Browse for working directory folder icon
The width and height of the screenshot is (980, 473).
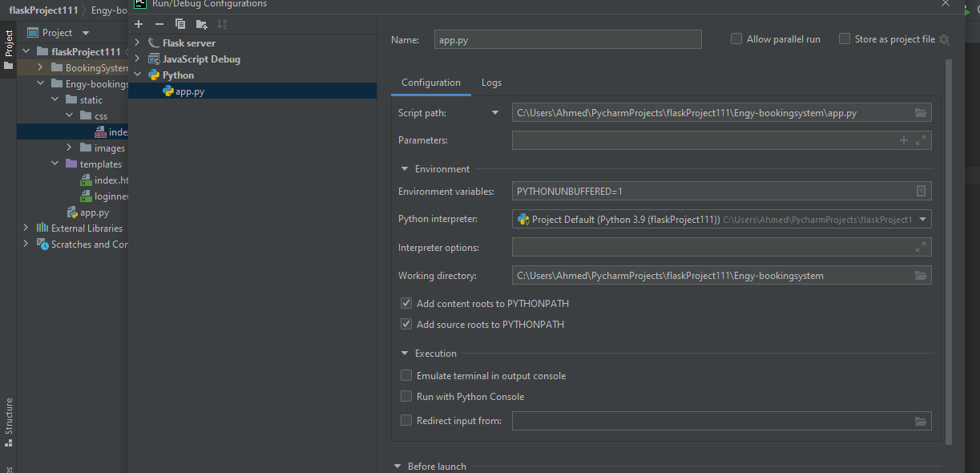(921, 276)
